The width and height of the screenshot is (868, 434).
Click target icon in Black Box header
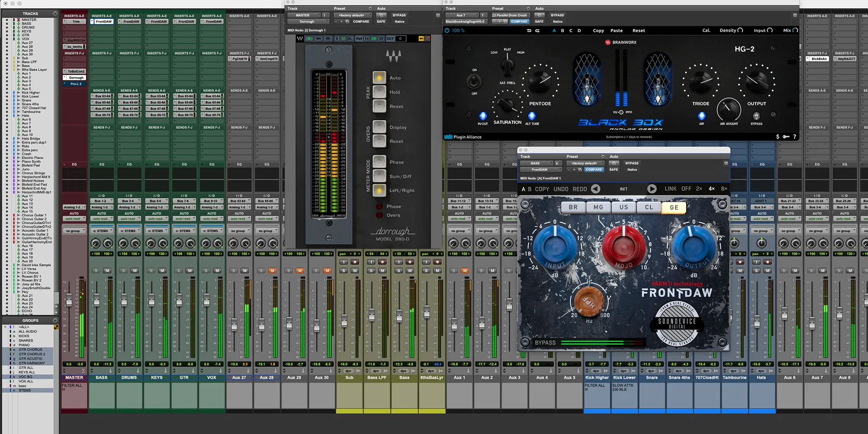(x=795, y=15)
